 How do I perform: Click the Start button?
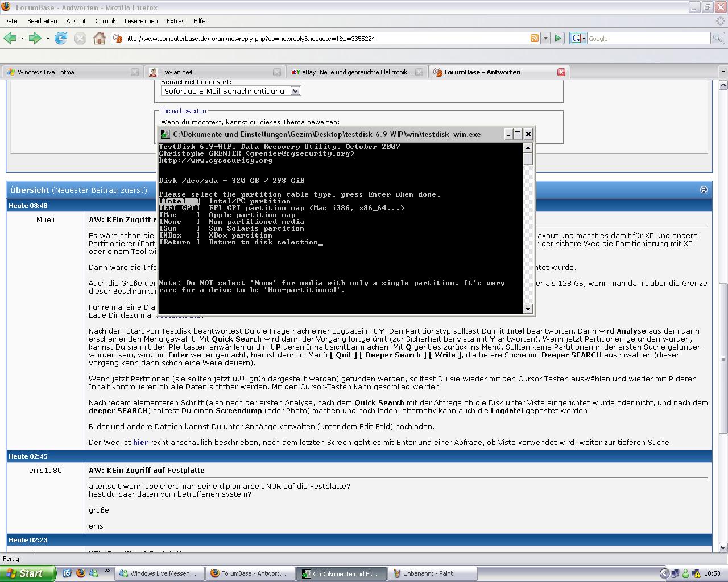pyautogui.click(x=28, y=573)
